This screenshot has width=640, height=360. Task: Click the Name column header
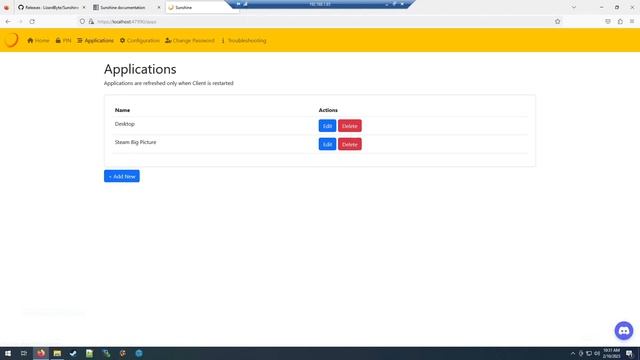122,110
